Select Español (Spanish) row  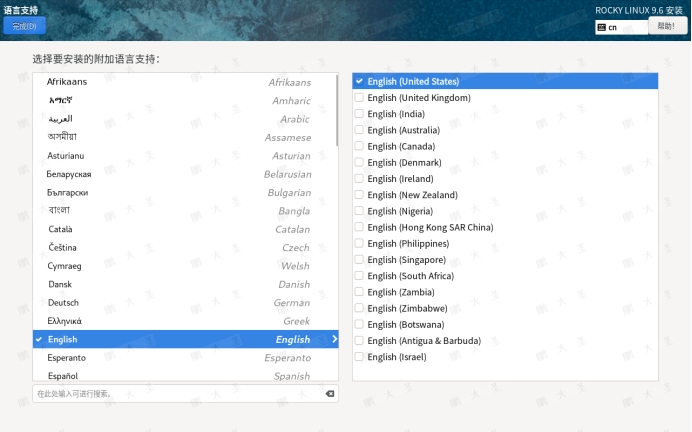(184, 376)
